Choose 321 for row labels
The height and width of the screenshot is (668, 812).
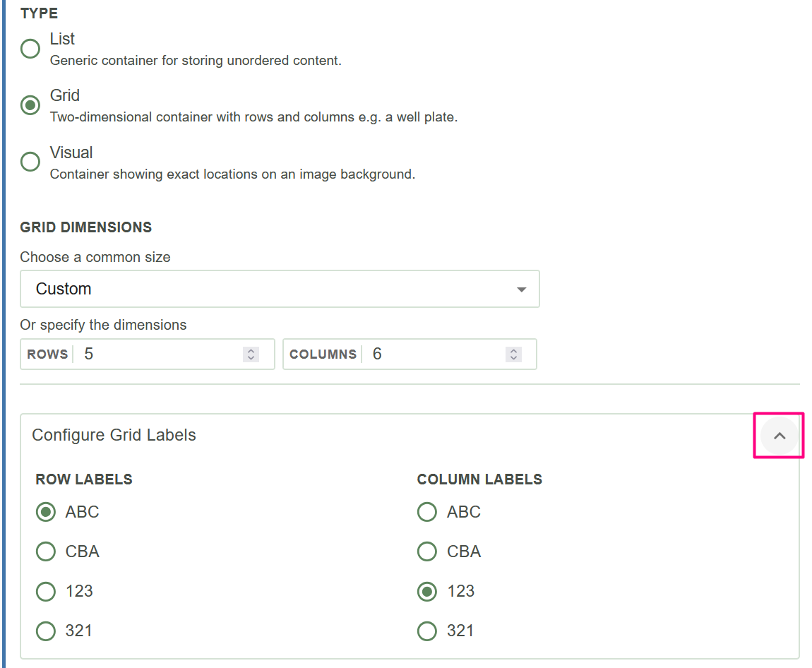(46, 631)
